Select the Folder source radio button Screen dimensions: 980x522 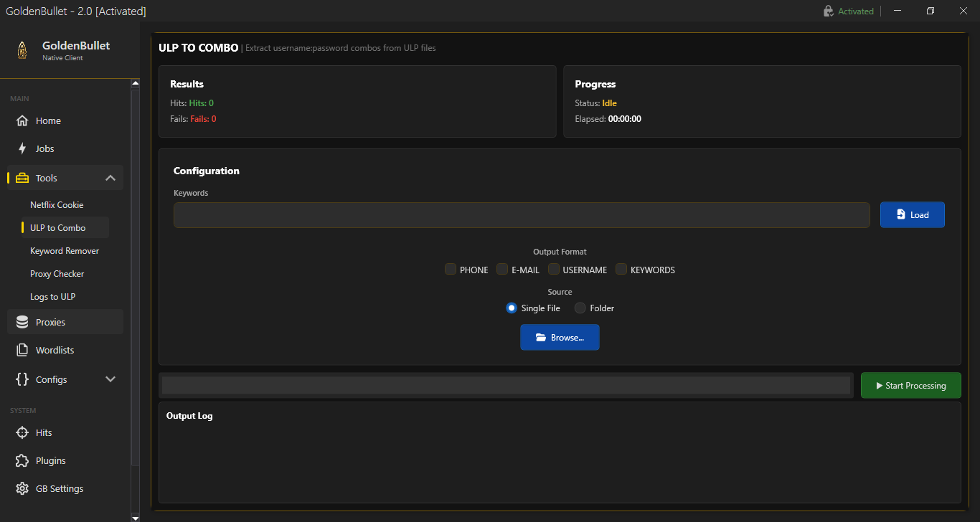580,308
